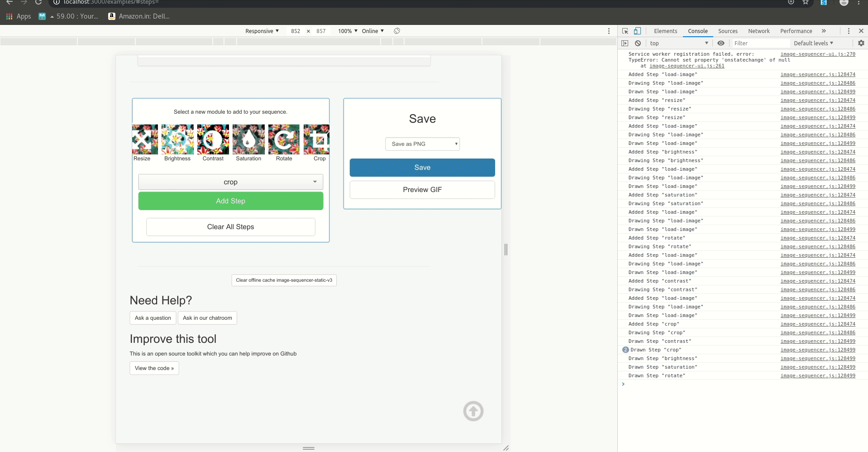Click the viewport bottom resize handle

(309, 448)
